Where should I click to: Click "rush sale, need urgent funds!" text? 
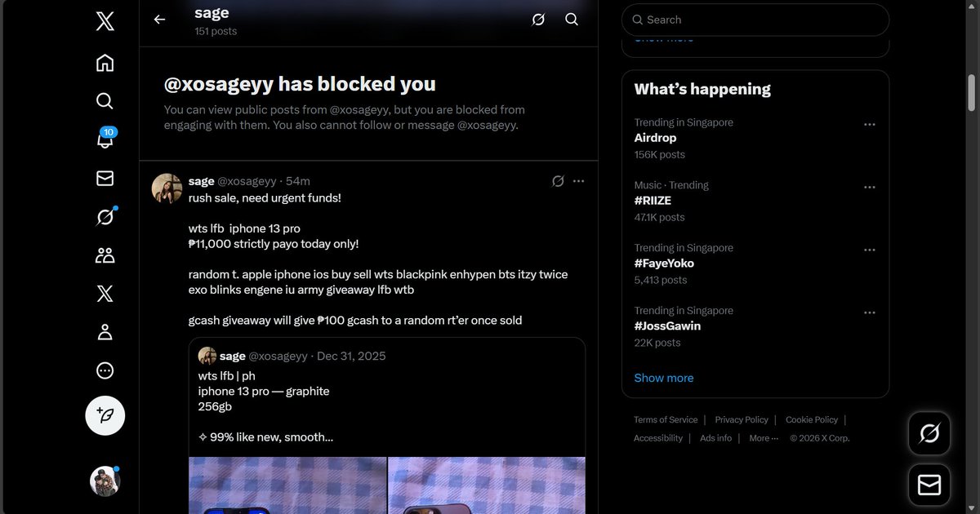(x=265, y=197)
